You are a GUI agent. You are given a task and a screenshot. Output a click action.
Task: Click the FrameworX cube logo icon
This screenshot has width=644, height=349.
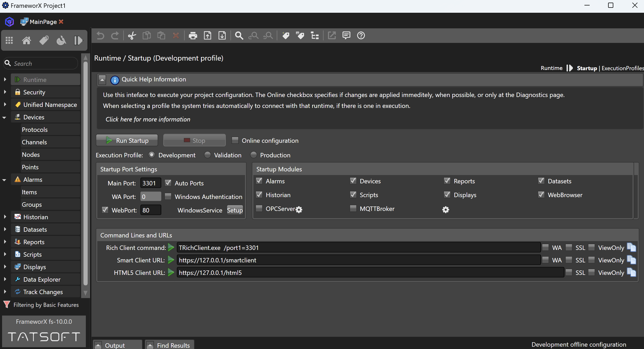10,22
